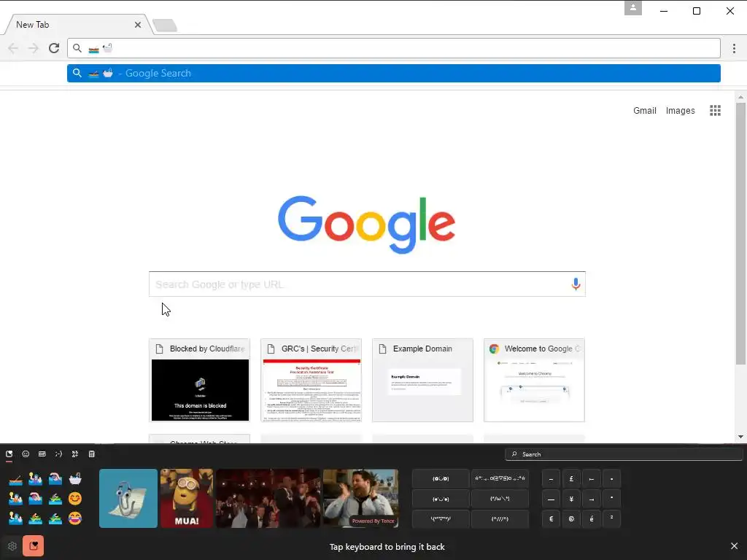This screenshot has width=747, height=560.
Task: Switch to the most recently used tab
Action: (9, 454)
